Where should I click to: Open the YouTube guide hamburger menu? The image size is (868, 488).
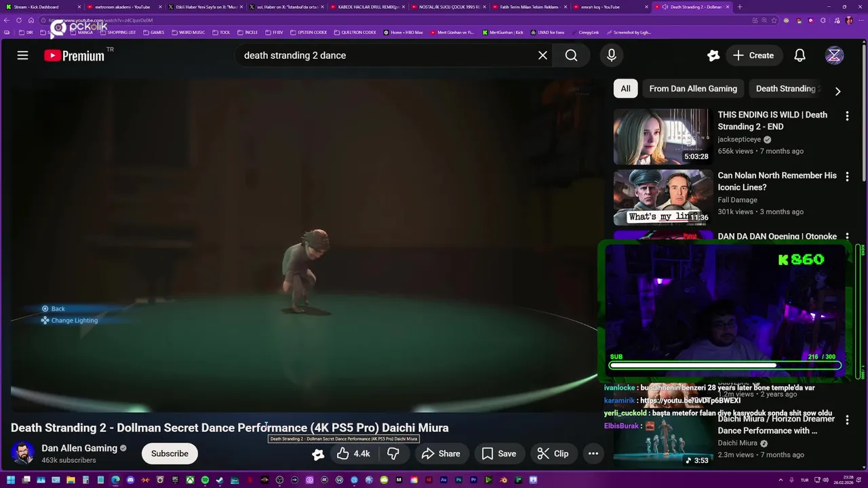pos(22,56)
